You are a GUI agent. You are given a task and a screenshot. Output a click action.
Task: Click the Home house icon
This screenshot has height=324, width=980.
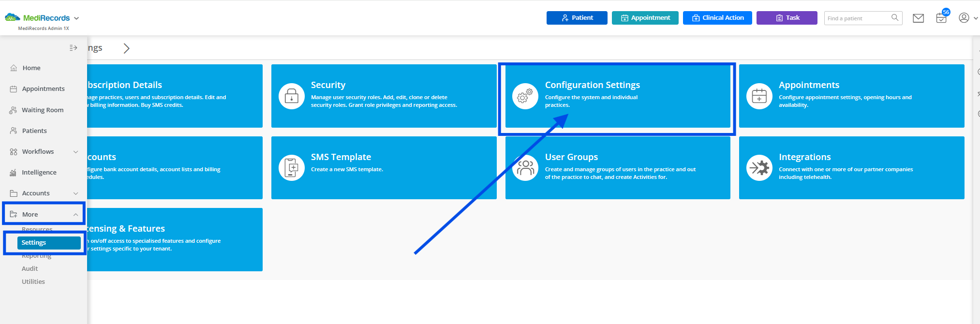click(x=14, y=68)
